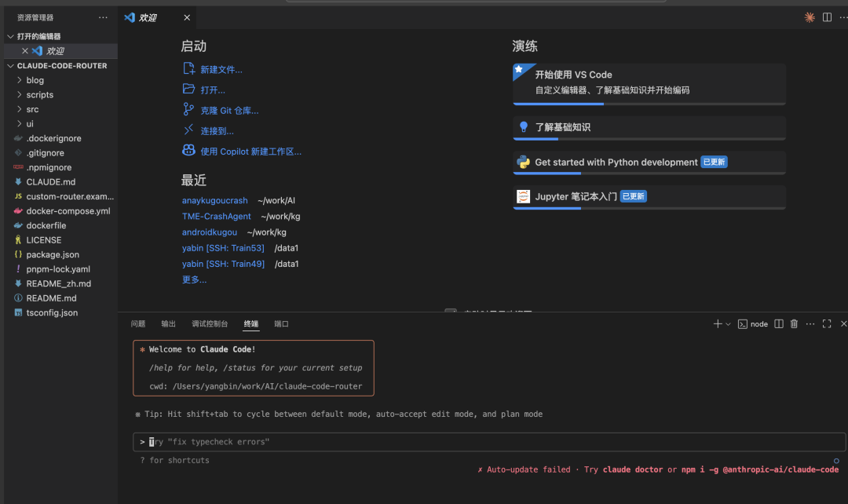Select the node terminal entry
848x504 pixels.
[x=753, y=324]
